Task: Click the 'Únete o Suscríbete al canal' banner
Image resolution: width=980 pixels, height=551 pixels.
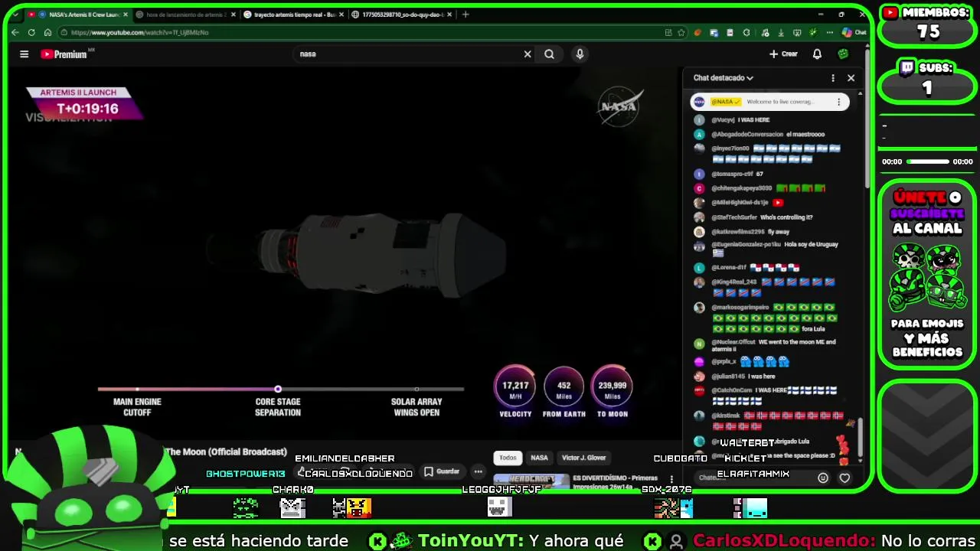Action: pyautogui.click(x=927, y=275)
